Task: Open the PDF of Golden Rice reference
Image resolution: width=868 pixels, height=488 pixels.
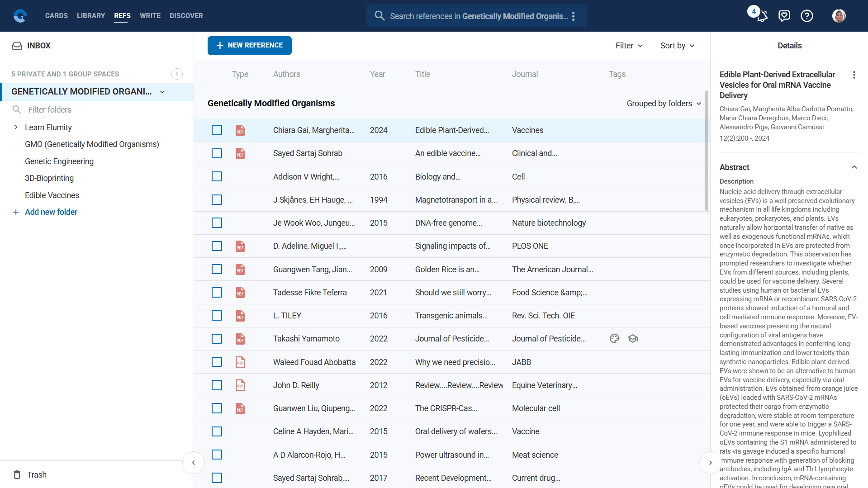Action: pyautogui.click(x=240, y=270)
